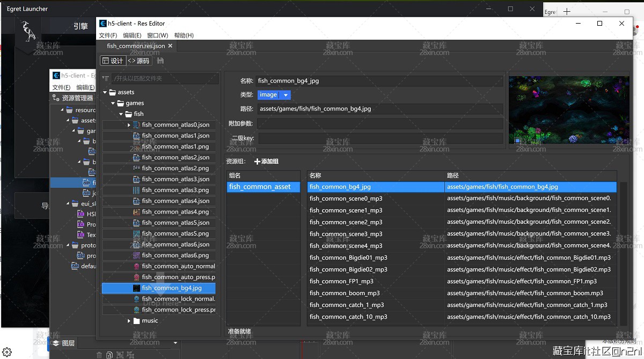644x359 pixels.
Task: Click the filter icon beside folder search
Action: click(106, 79)
